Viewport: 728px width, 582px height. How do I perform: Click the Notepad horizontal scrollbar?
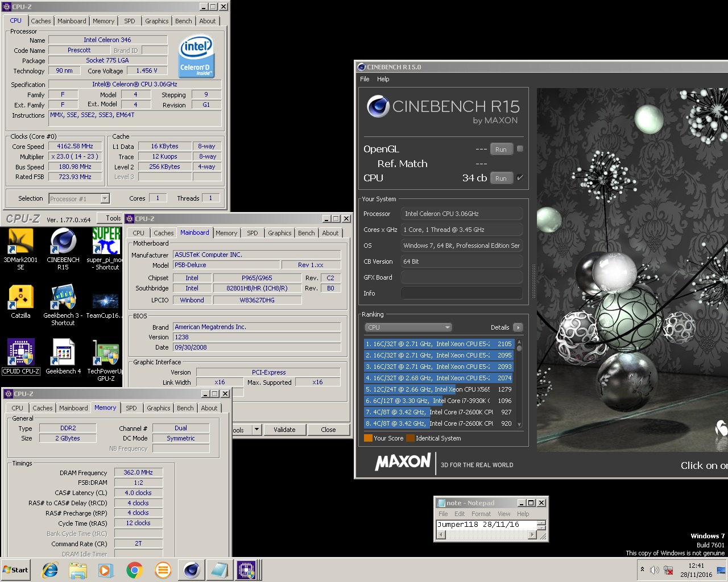pyautogui.click(x=486, y=535)
